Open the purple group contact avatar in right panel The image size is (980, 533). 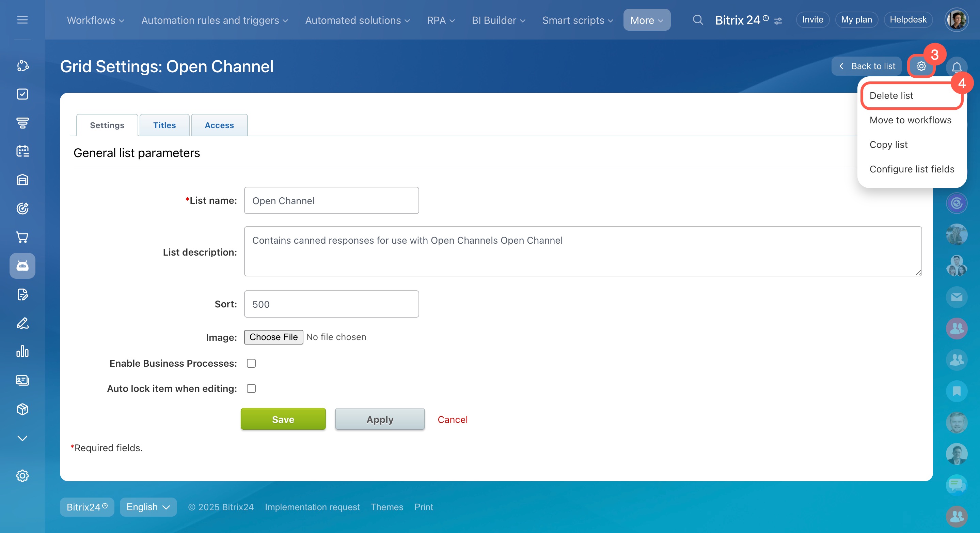tap(957, 329)
